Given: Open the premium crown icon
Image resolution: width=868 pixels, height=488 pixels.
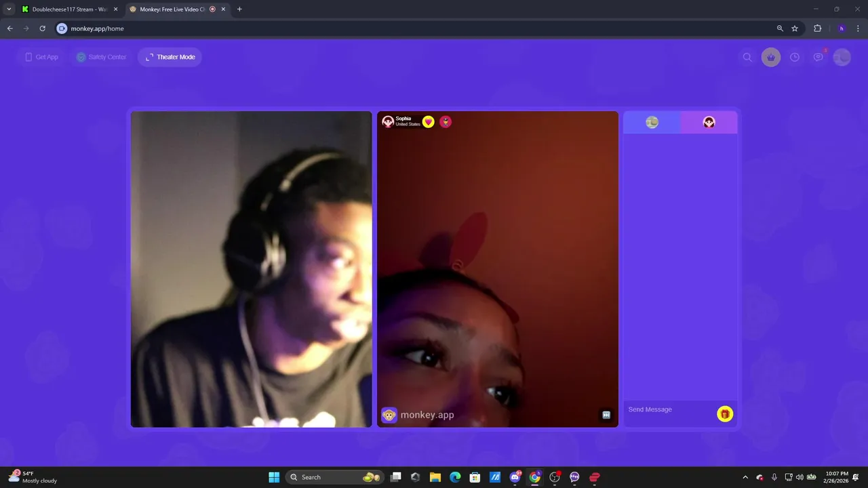Looking at the screenshot, I should [771, 58].
